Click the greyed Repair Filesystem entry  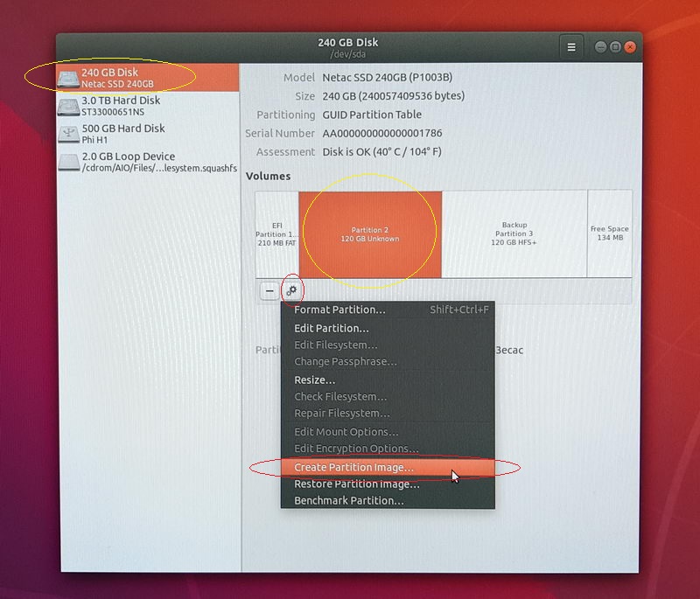[388, 413]
